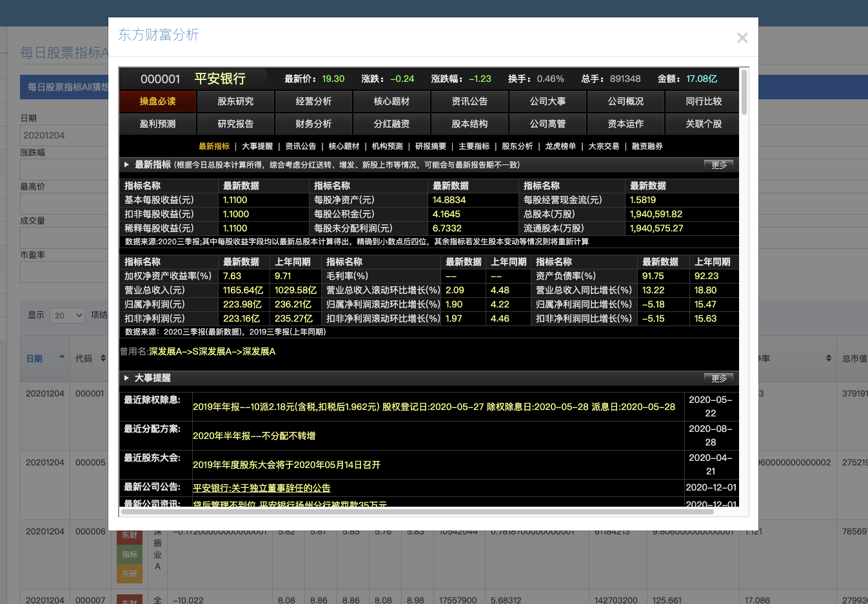Click 总股本 value 1,940,591.82
This screenshot has height=604, width=868.
pyautogui.click(x=656, y=214)
